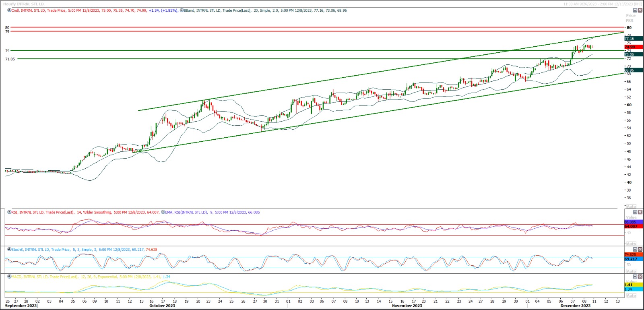Viewport: 644px width, 310px height.
Task: Toggle Auto scaling under the RSI axis
Action: tap(632, 244)
